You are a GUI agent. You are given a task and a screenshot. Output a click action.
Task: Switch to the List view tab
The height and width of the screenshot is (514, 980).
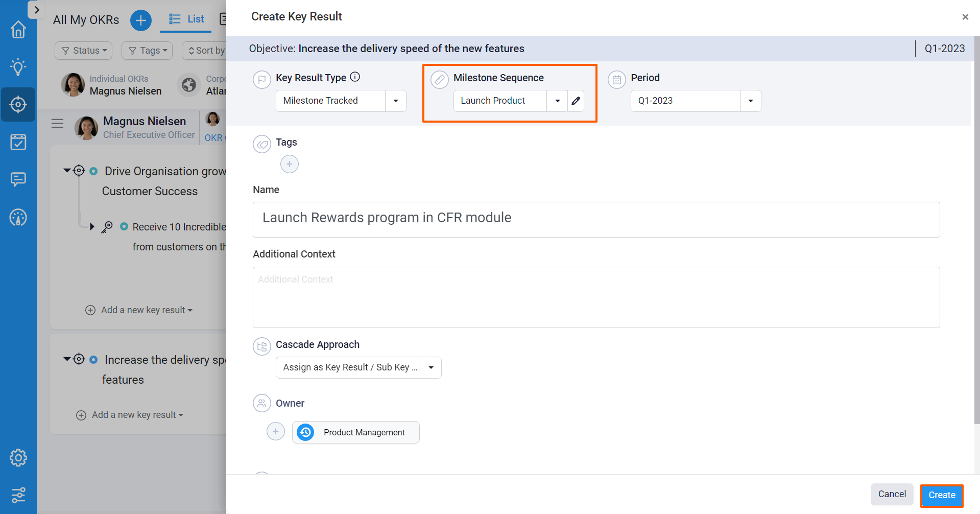[186, 19]
